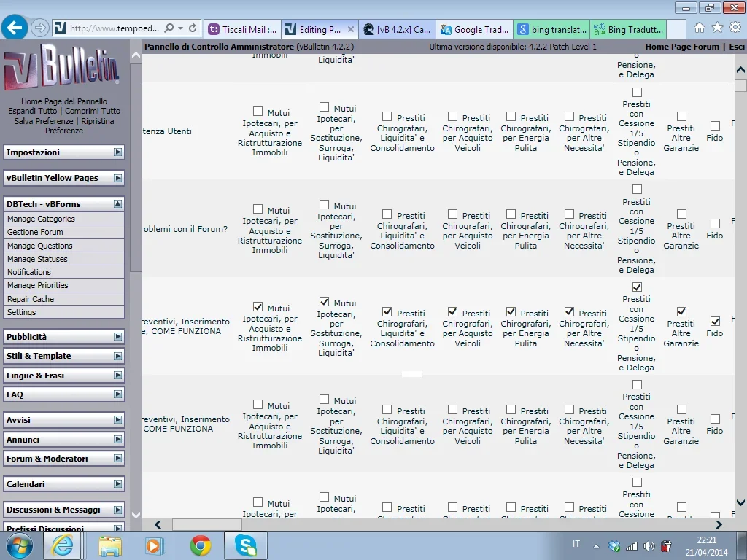Open the browser Home icon

(x=700, y=28)
